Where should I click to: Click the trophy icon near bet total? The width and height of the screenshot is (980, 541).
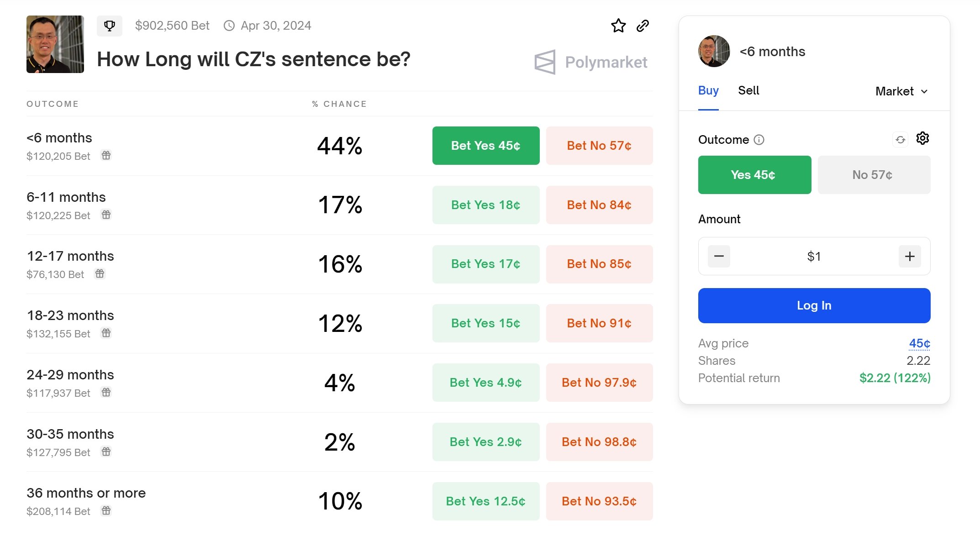(x=110, y=26)
